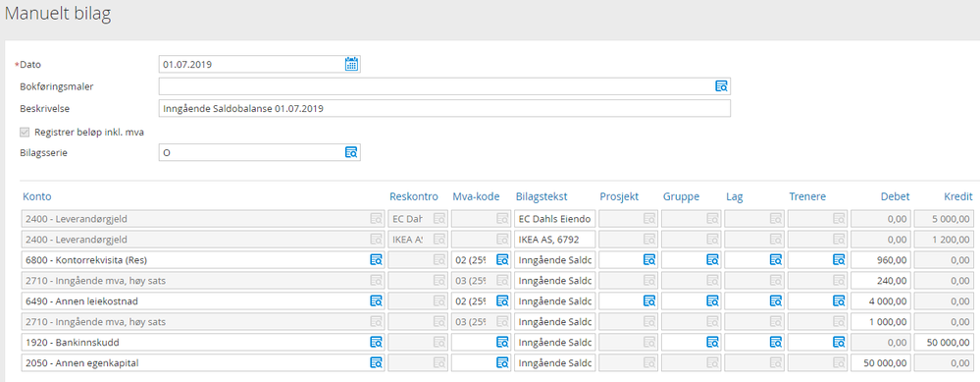Click the Kredit field showing 5 000,00

[x=944, y=219]
